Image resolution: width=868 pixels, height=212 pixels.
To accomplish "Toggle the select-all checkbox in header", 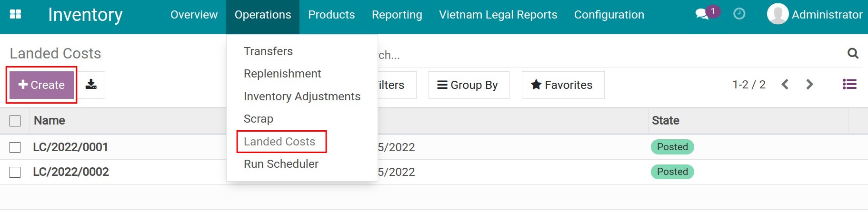I will (15, 121).
